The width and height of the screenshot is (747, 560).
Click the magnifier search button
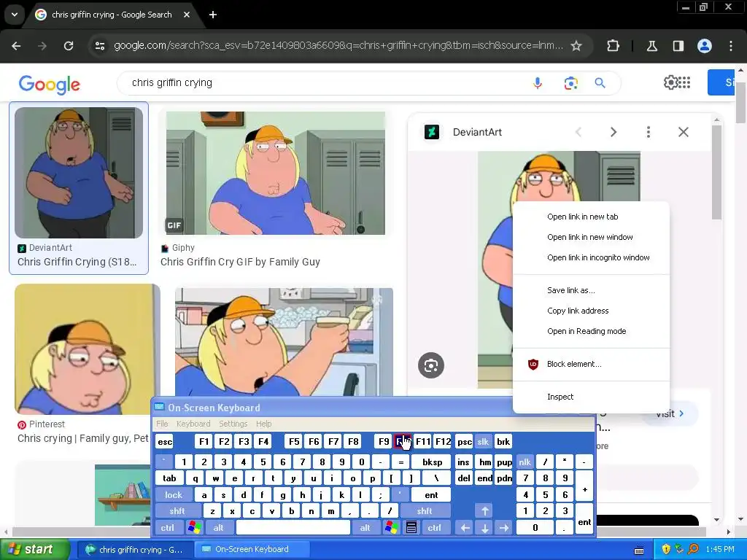600,83
